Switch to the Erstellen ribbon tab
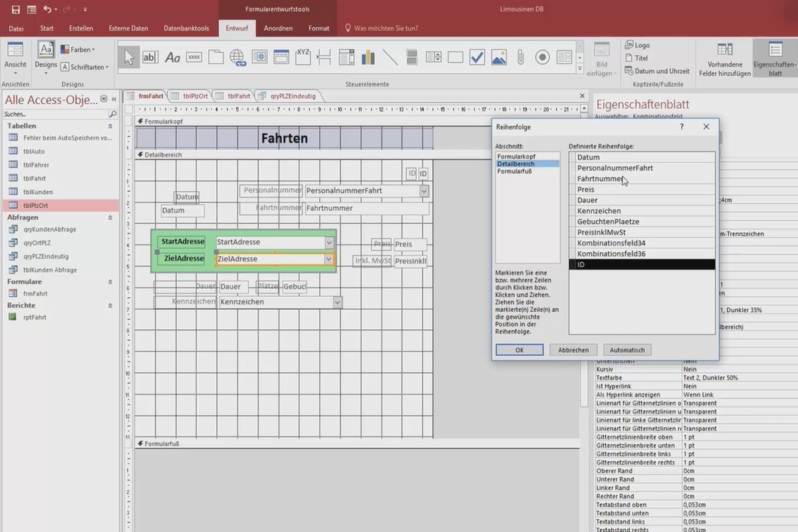Screen dimensions: 798x532 click(81, 28)
